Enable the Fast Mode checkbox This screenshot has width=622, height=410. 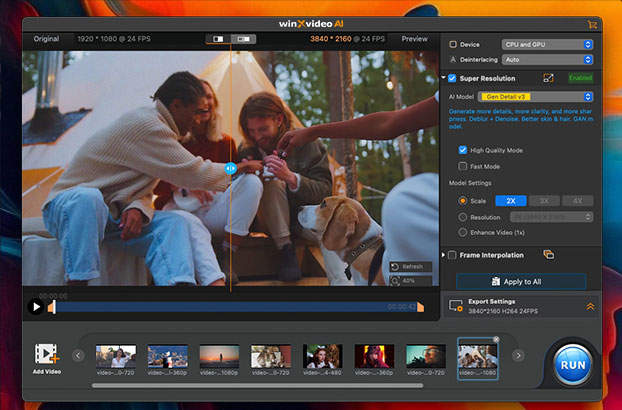tap(462, 166)
